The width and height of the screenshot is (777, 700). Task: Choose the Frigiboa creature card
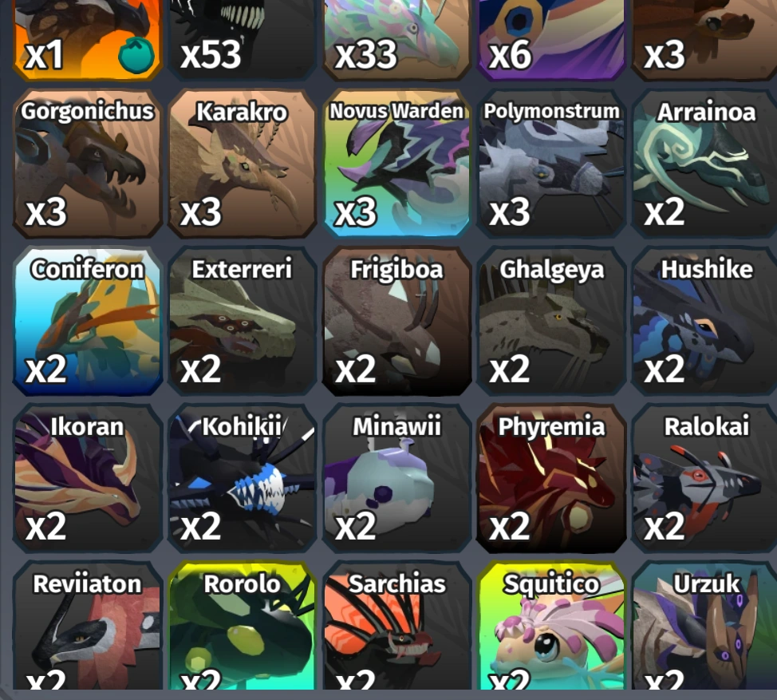click(396, 321)
